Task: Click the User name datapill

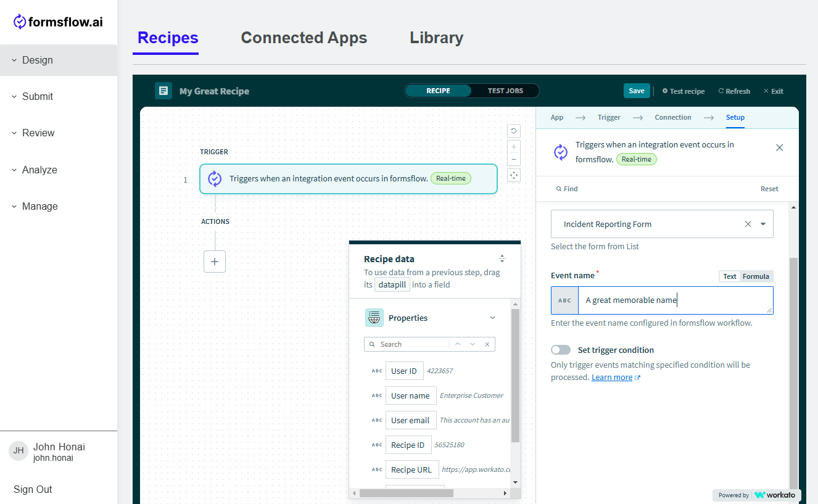Action: [x=411, y=395]
